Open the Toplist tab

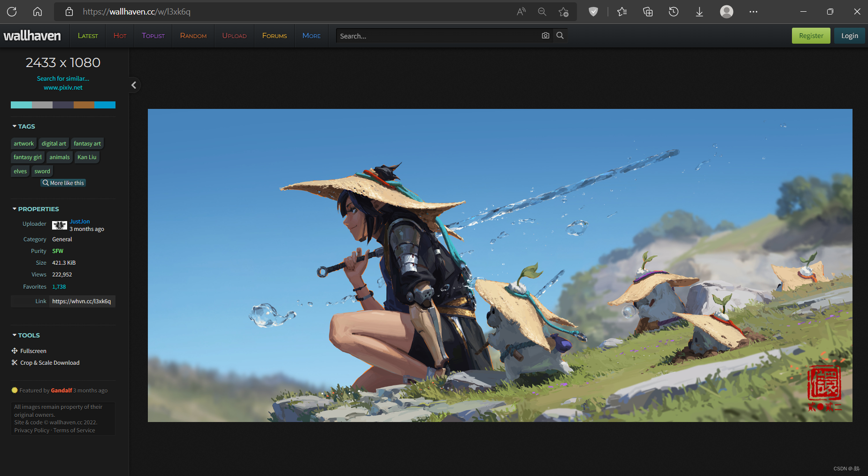click(x=153, y=36)
